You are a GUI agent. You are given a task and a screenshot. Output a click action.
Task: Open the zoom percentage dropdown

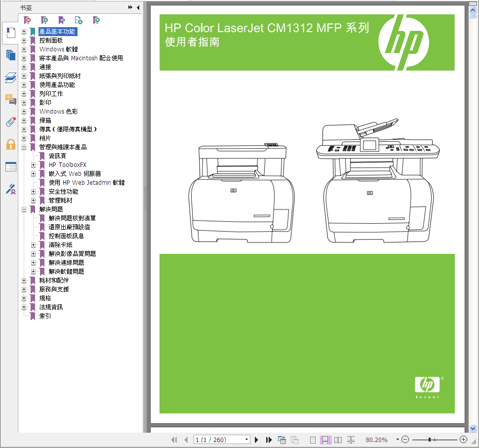[x=398, y=440]
